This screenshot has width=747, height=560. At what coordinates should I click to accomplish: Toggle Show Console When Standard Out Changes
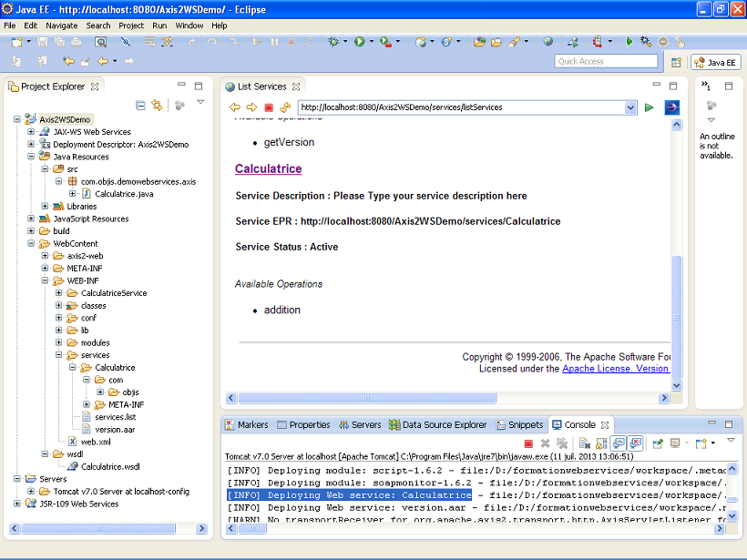[619, 443]
